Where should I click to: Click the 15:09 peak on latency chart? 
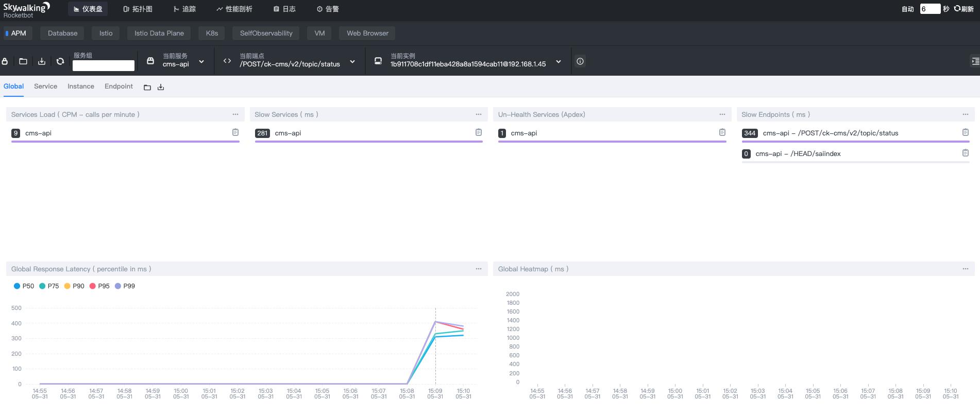pyautogui.click(x=435, y=322)
